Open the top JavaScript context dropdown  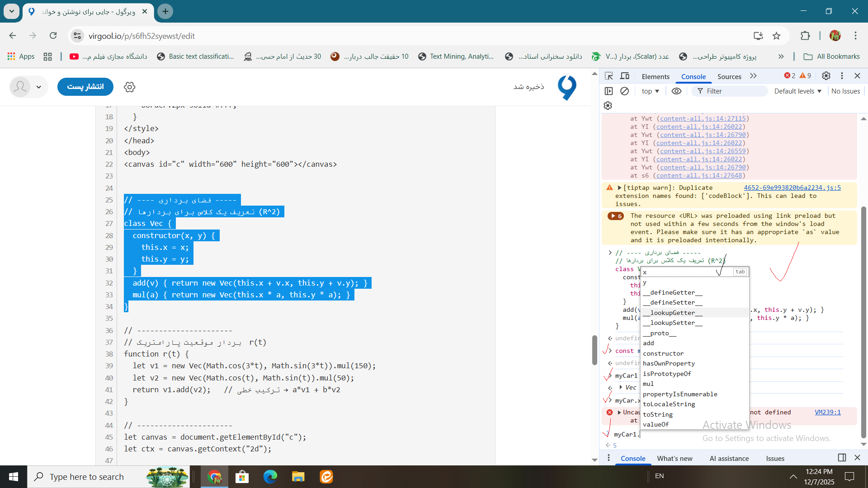[x=650, y=91]
